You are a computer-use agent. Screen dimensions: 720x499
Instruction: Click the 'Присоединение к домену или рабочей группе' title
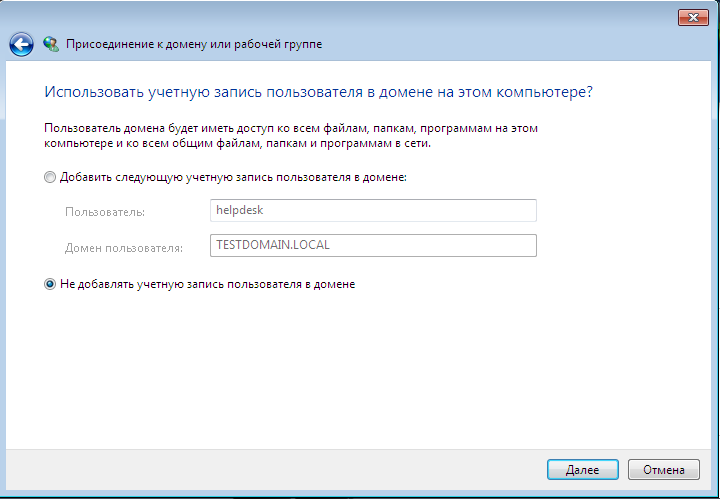[194, 45]
